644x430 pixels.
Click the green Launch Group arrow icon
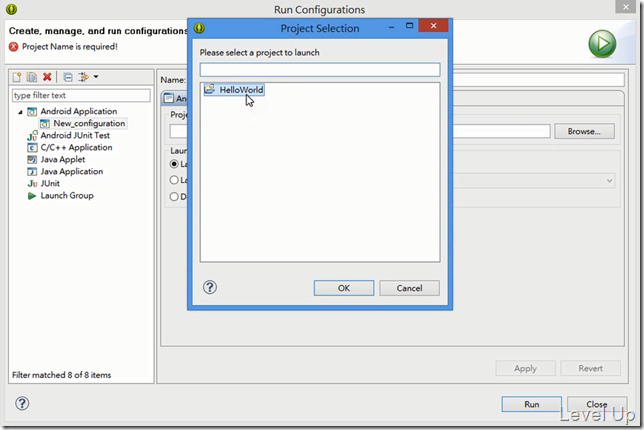coord(32,196)
